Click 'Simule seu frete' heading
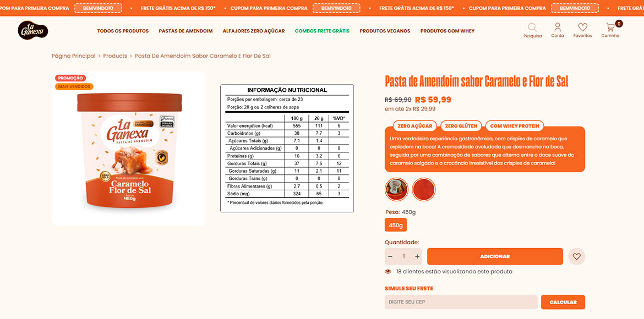The height and width of the screenshot is (319, 644). (x=408, y=289)
